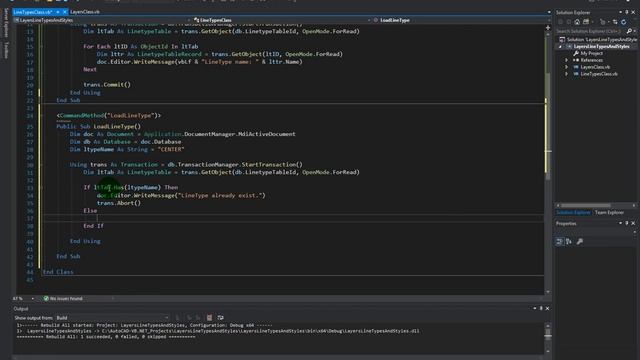Click the Back arrow in Solution Explorer toolbar
The height and width of the screenshot is (360, 640).
click(x=560, y=22)
